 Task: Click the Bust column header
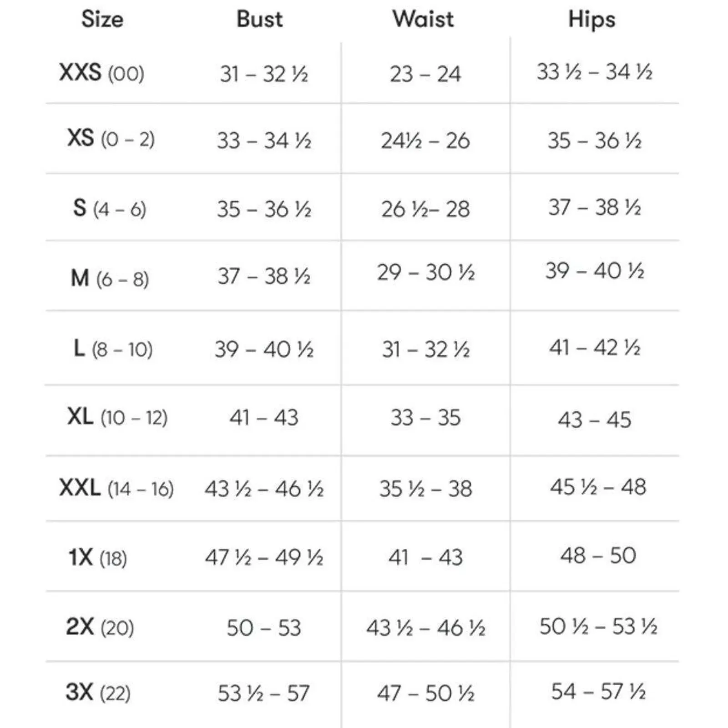[259, 20]
